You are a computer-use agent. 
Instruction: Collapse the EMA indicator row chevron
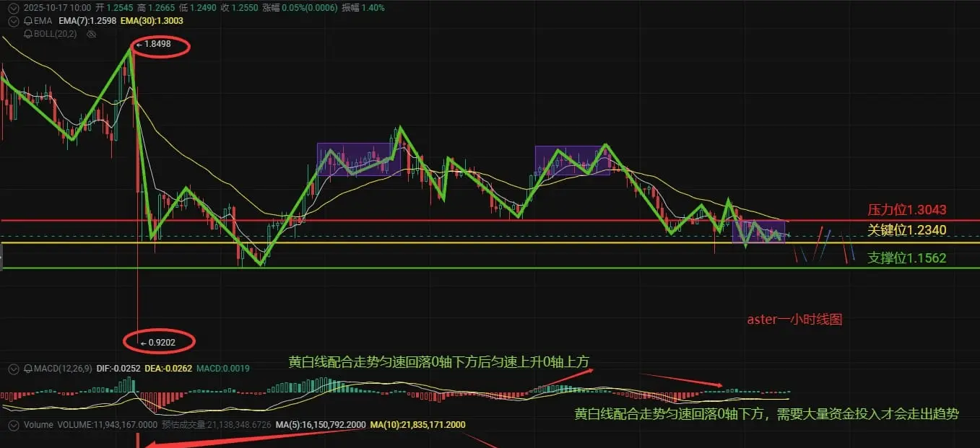coord(13,21)
